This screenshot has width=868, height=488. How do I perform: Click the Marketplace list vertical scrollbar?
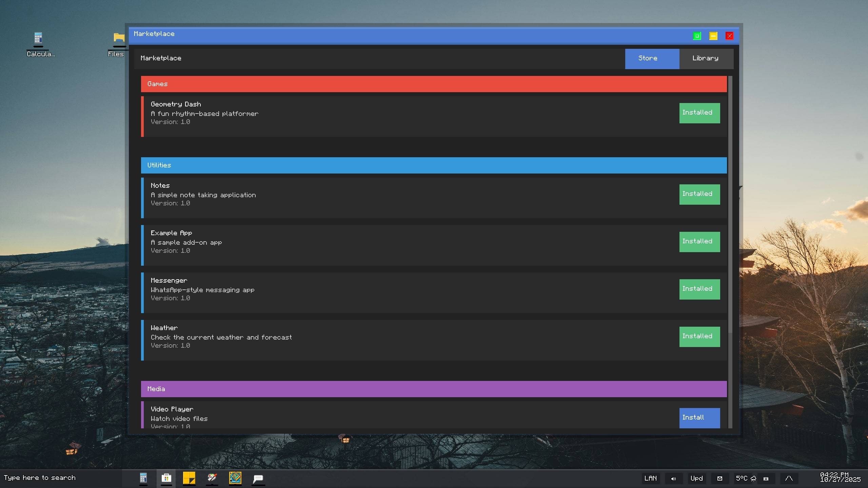pyautogui.click(x=730, y=203)
